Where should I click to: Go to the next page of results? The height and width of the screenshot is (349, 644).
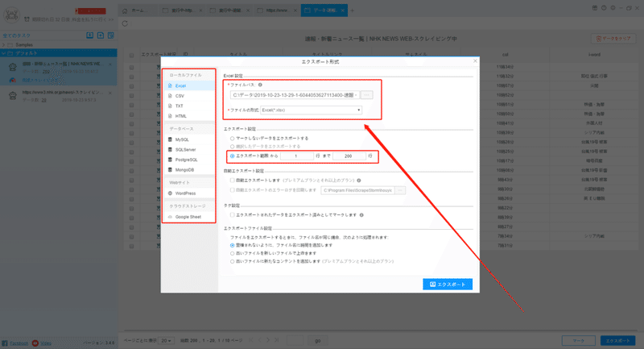[x=268, y=340]
